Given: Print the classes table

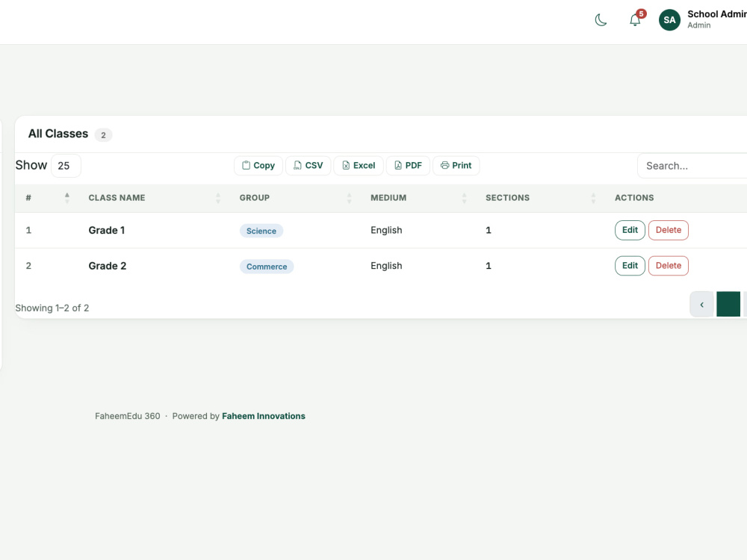Looking at the screenshot, I should pyautogui.click(x=456, y=166).
